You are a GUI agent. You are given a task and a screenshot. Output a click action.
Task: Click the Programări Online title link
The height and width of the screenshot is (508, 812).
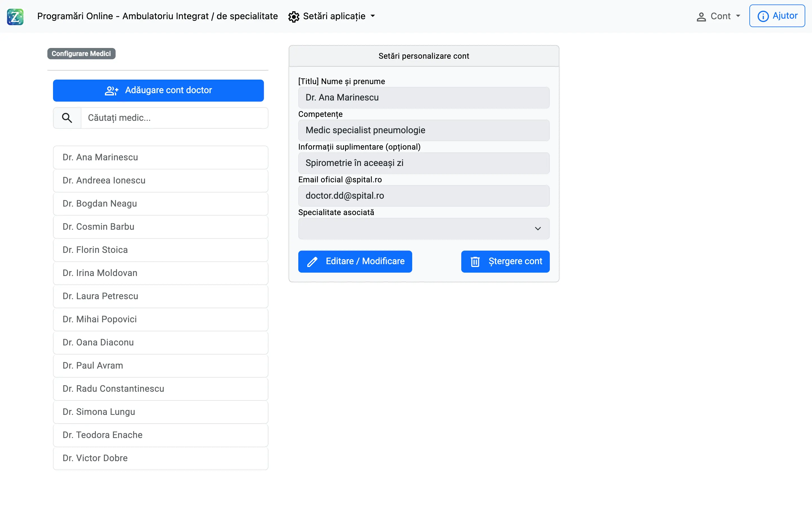click(x=157, y=16)
